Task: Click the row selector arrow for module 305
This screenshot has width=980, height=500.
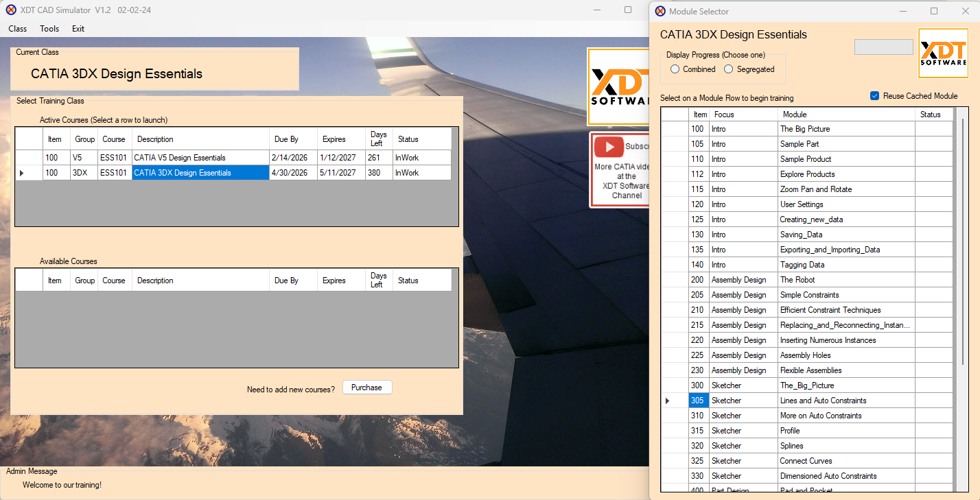Action: click(x=668, y=401)
